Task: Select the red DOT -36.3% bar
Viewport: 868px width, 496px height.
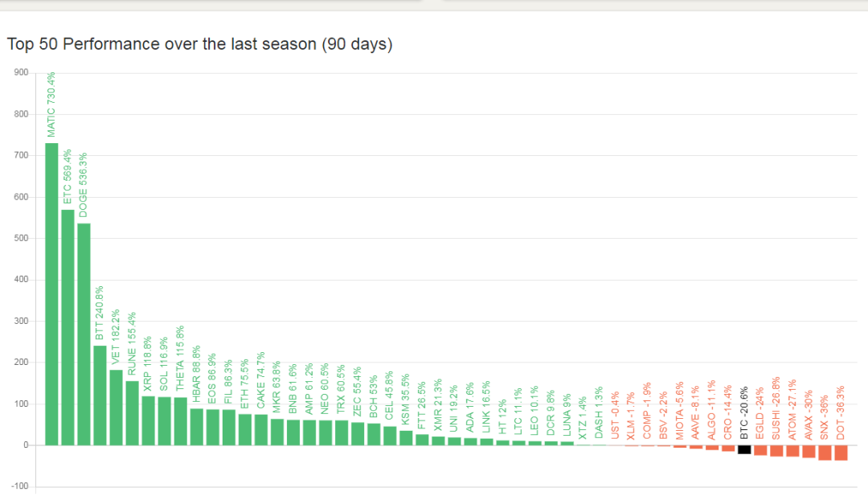Action: tap(841, 453)
